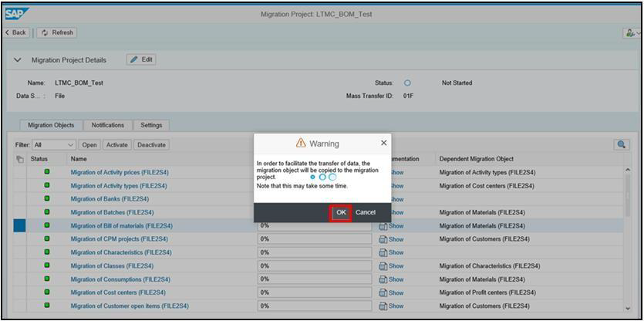Close the Warning dialog with X

pyautogui.click(x=383, y=143)
